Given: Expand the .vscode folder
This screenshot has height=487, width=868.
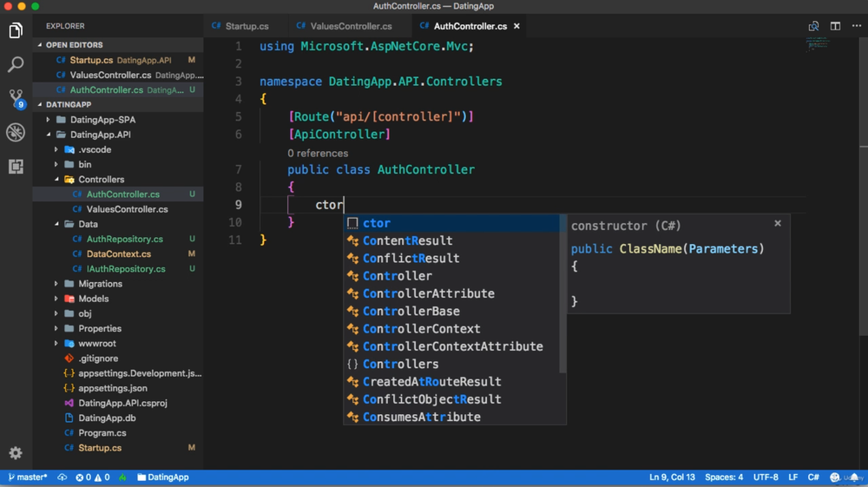Looking at the screenshot, I should [x=118, y=149].
